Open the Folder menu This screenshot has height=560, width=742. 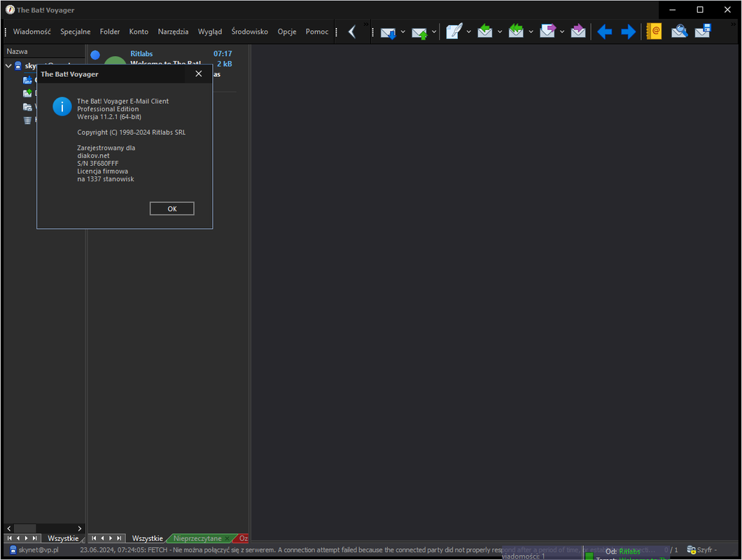[x=110, y=31]
